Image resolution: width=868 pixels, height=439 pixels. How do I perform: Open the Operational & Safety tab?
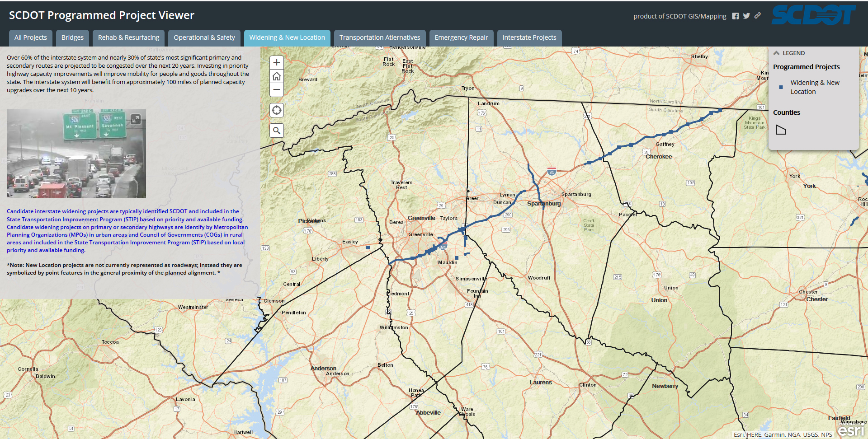click(204, 37)
